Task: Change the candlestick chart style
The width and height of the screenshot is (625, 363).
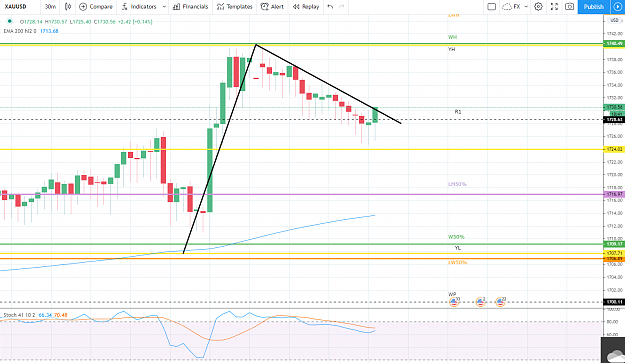Action: tap(68, 7)
